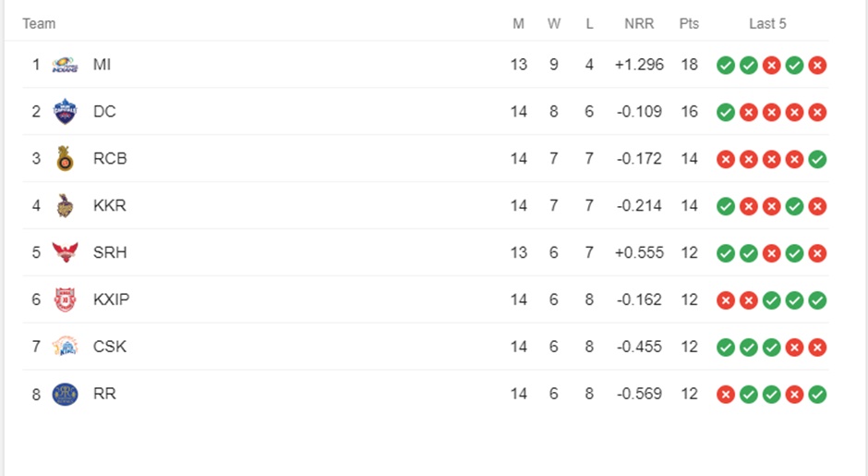
Task: Click the KXIP team logo
Action: (65, 299)
